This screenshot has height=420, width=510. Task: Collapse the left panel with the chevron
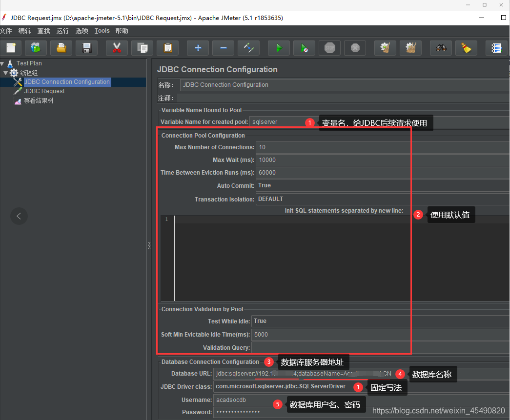(x=19, y=216)
